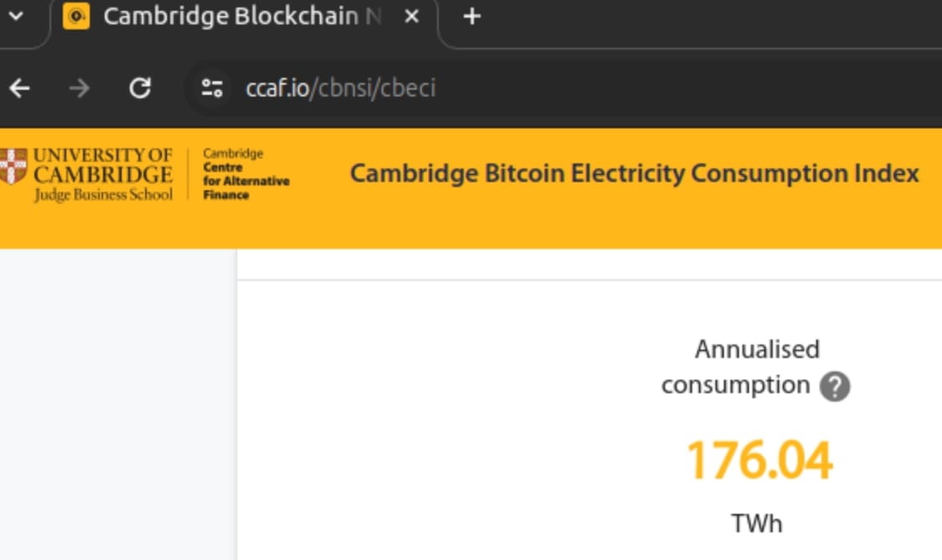Screen dimensions: 942x560
Task: Click the Cambridge Blockchain tab favicon
Action: (x=76, y=16)
